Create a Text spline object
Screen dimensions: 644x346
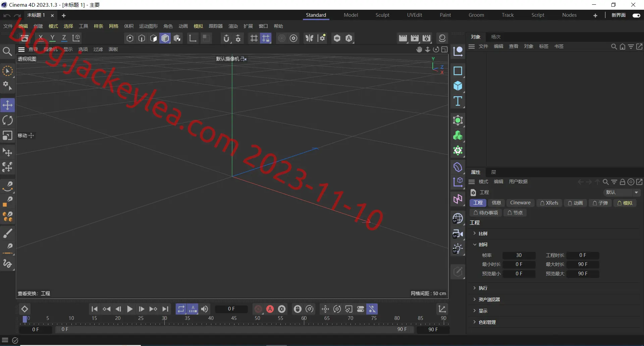click(458, 101)
